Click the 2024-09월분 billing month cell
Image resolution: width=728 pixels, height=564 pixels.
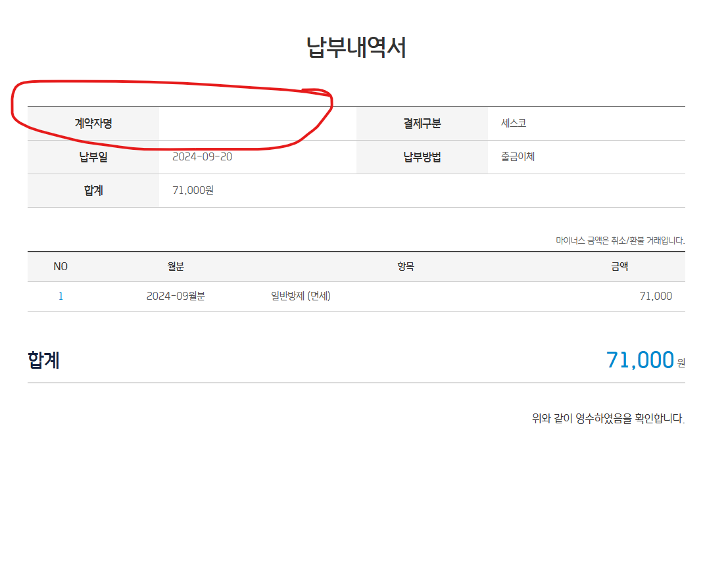176,296
